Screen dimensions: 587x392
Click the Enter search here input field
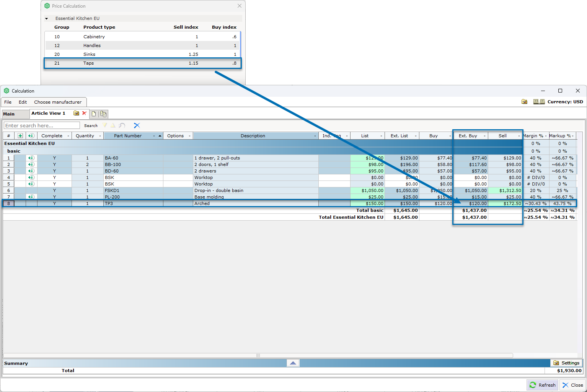(41, 125)
